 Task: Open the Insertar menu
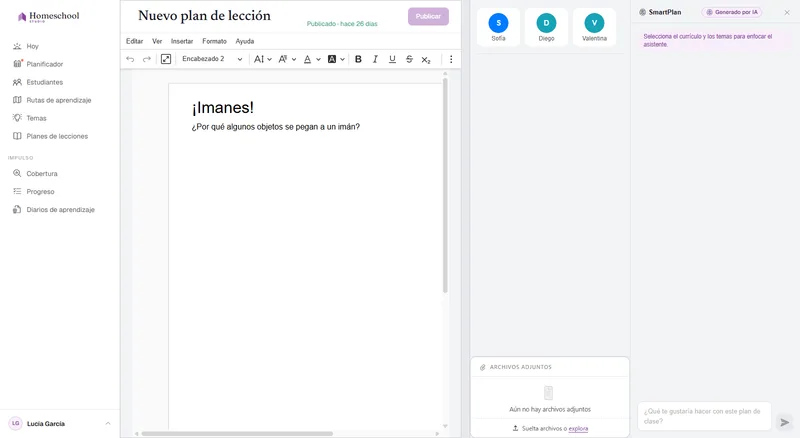[x=182, y=41]
